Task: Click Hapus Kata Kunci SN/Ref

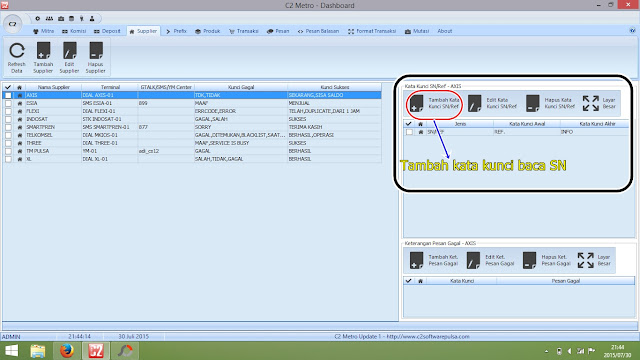Action: [550, 103]
